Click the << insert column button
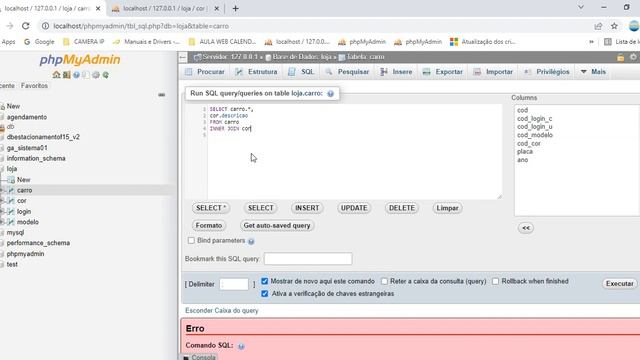 click(x=526, y=228)
